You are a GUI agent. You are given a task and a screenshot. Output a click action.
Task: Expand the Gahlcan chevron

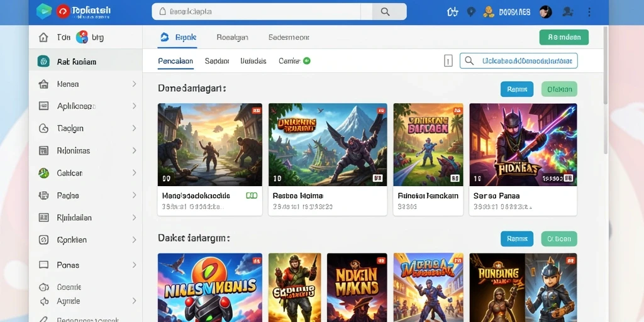[x=134, y=173]
